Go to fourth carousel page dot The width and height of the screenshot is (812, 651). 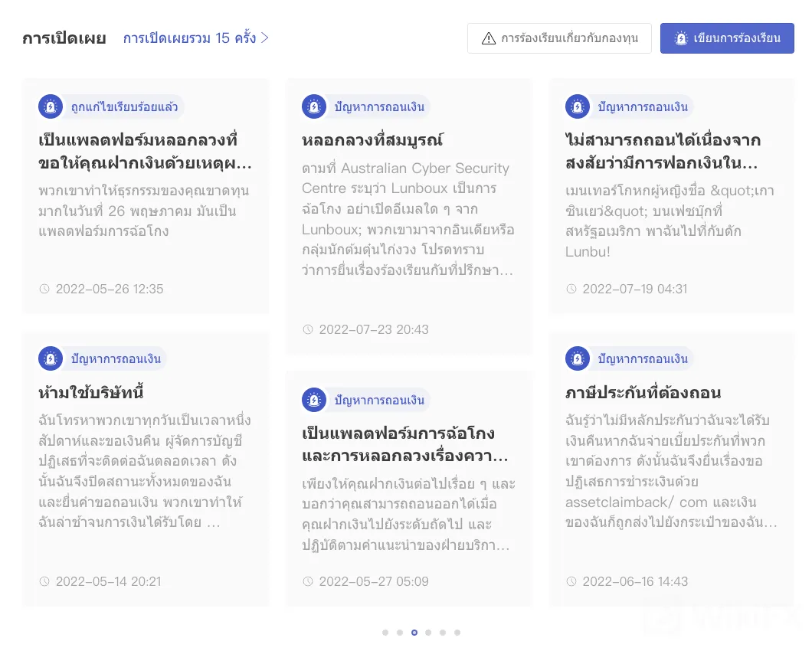point(428,633)
